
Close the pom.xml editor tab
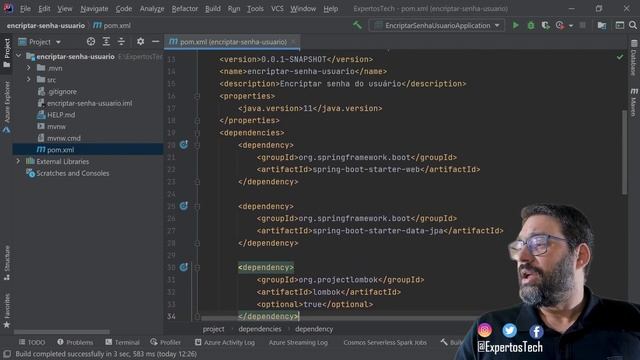click(x=293, y=42)
